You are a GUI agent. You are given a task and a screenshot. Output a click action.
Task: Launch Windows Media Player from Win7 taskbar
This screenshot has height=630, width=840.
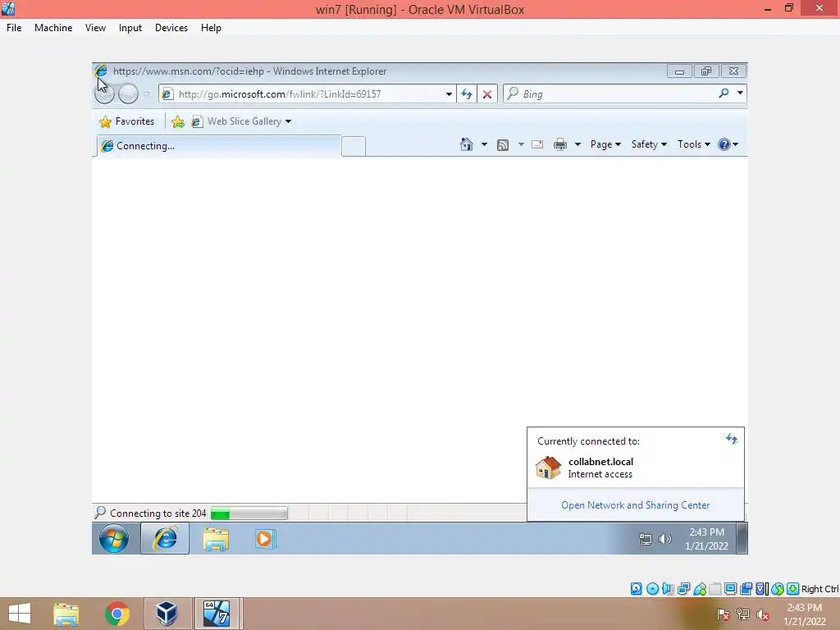tap(265, 539)
